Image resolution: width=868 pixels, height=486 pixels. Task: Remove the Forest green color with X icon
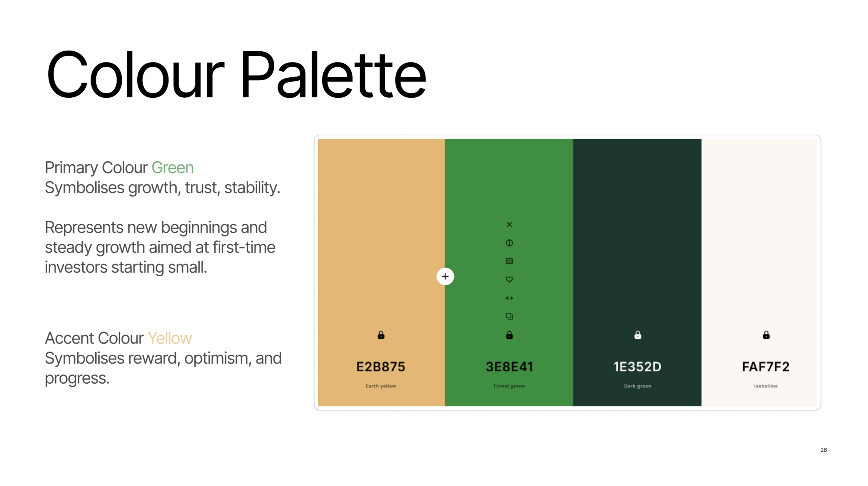click(509, 225)
